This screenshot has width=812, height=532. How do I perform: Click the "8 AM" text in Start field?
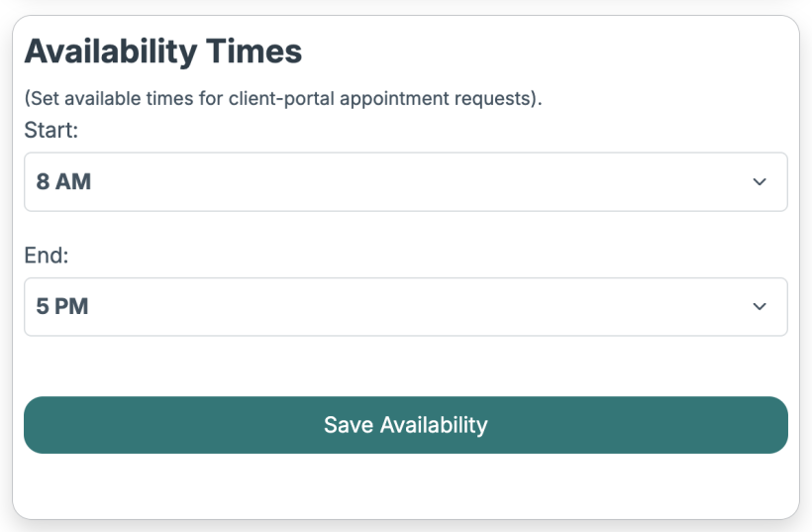63,182
